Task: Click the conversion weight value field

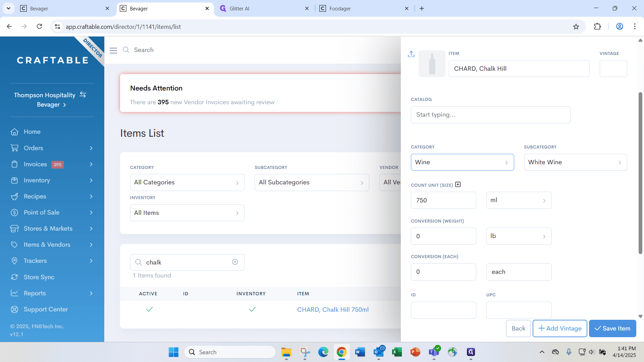Action: [443, 236]
